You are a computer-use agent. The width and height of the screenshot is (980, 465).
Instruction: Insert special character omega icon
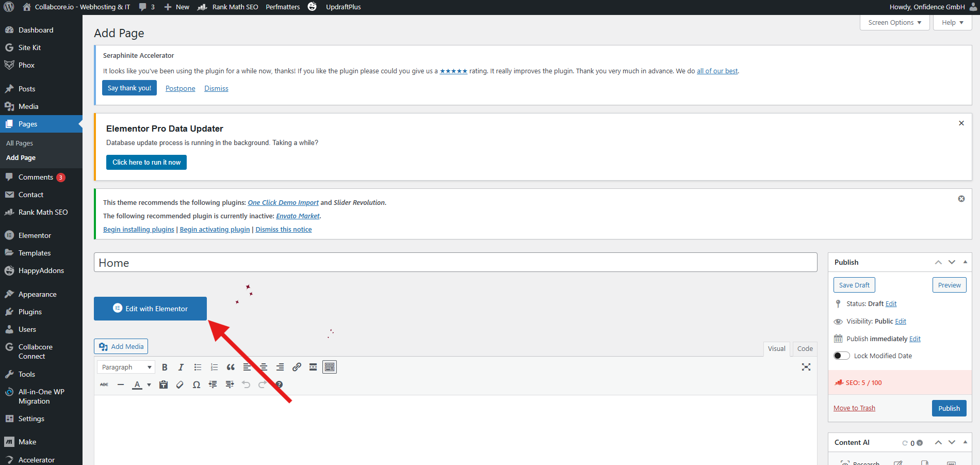[197, 385]
